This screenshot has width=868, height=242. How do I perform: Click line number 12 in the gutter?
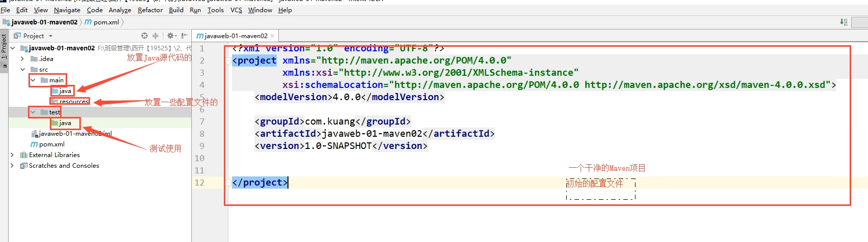pos(199,183)
